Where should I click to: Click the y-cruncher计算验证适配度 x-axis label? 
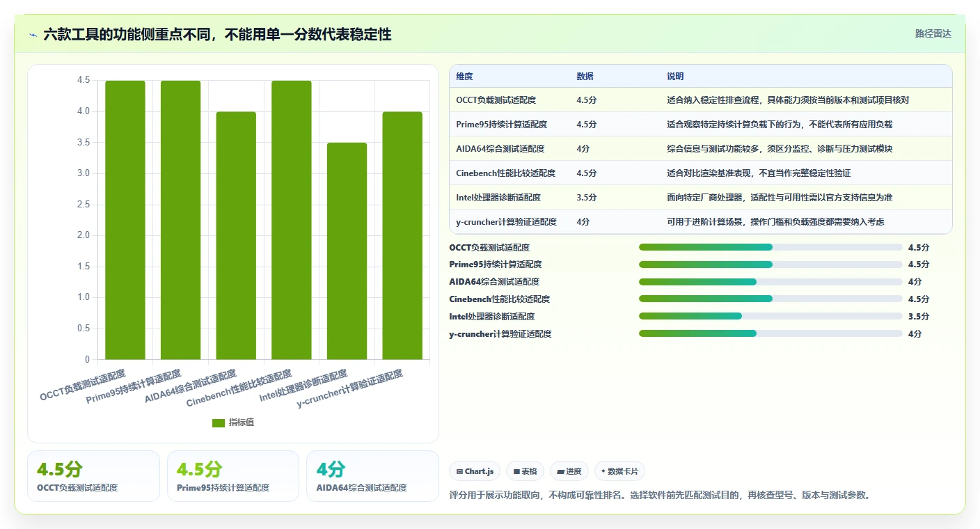click(x=350, y=388)
